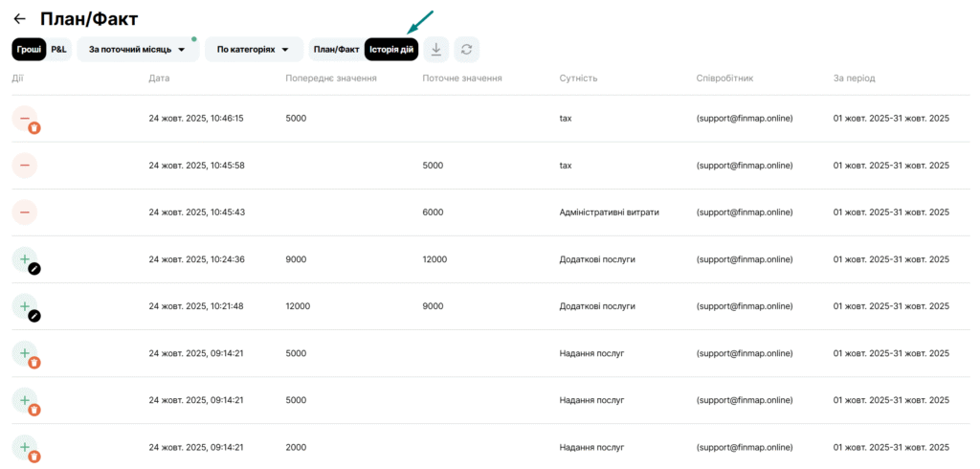Click the refresh icon in the toolbar
This screenshot has height=469, width=980.
tap(466, 49)
